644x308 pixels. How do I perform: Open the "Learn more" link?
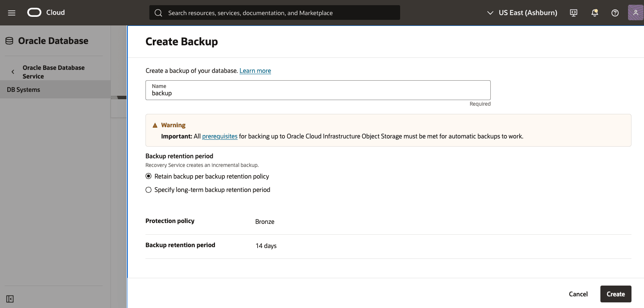coord(255,70)
